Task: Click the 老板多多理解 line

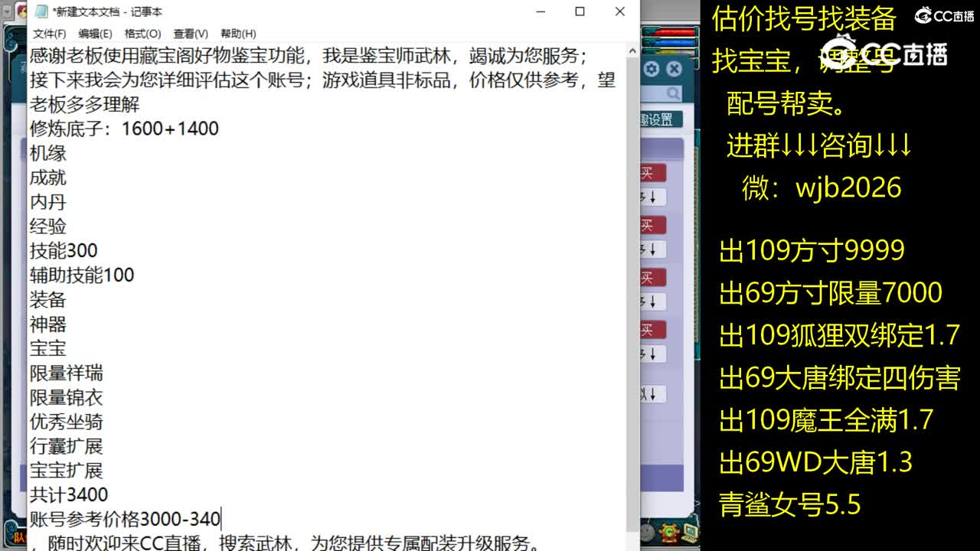Action: [85, 104]
